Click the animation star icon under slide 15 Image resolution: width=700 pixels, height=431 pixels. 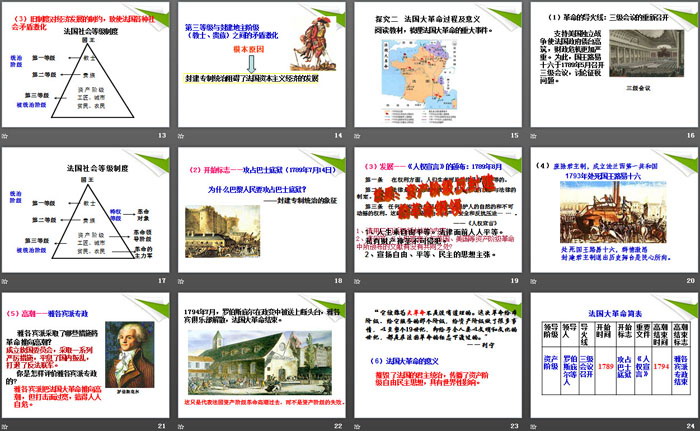[x=357, y=136]
